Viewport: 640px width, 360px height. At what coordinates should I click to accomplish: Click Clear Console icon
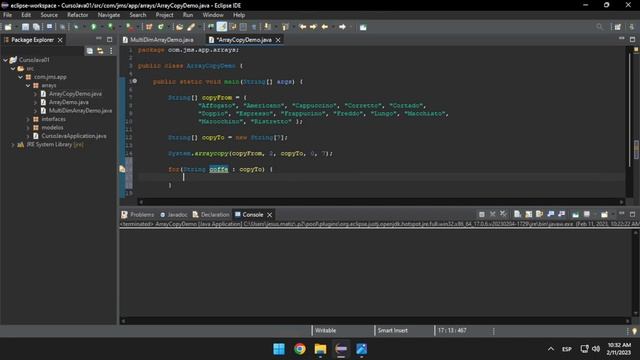pyautogui.click(x=517, y=214)
